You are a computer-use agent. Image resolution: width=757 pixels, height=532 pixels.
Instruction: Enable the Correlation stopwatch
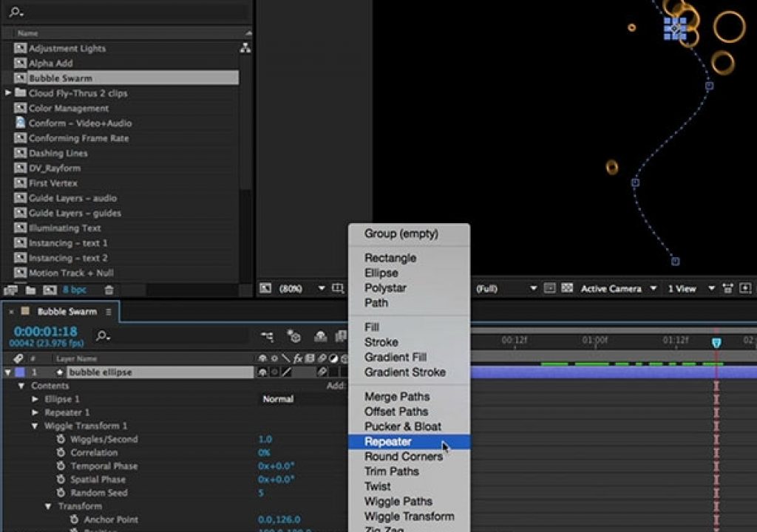tap(61, 452)
